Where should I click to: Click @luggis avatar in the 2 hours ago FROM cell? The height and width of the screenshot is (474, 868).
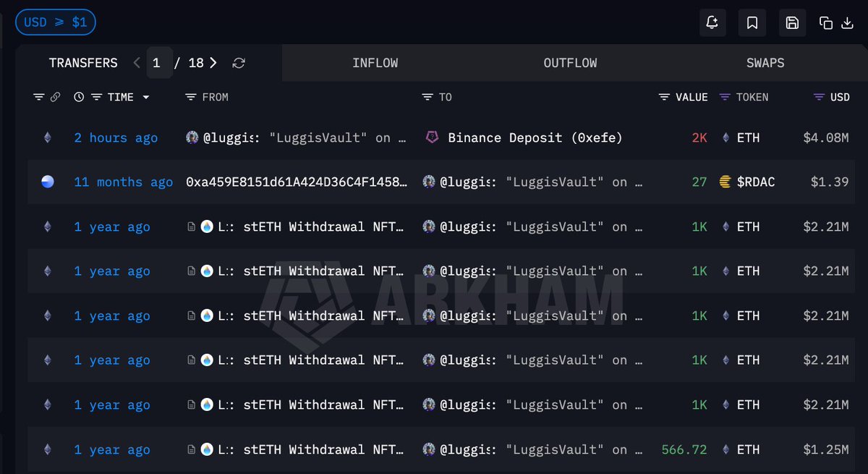(x=192, y=137)
